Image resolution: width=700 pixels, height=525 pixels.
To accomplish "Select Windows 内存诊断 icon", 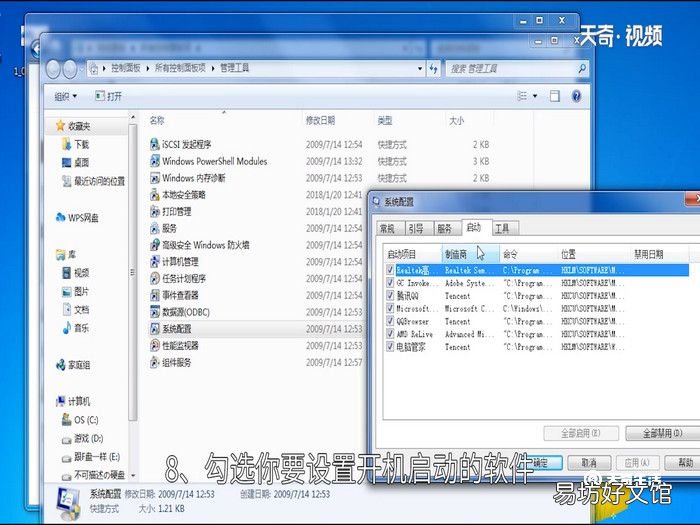I will tap(154, 178).
